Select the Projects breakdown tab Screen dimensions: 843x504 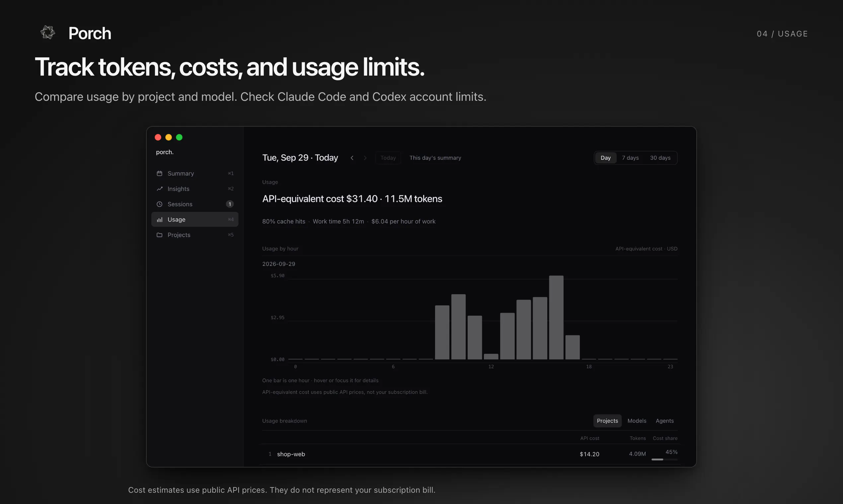point(607,421)
